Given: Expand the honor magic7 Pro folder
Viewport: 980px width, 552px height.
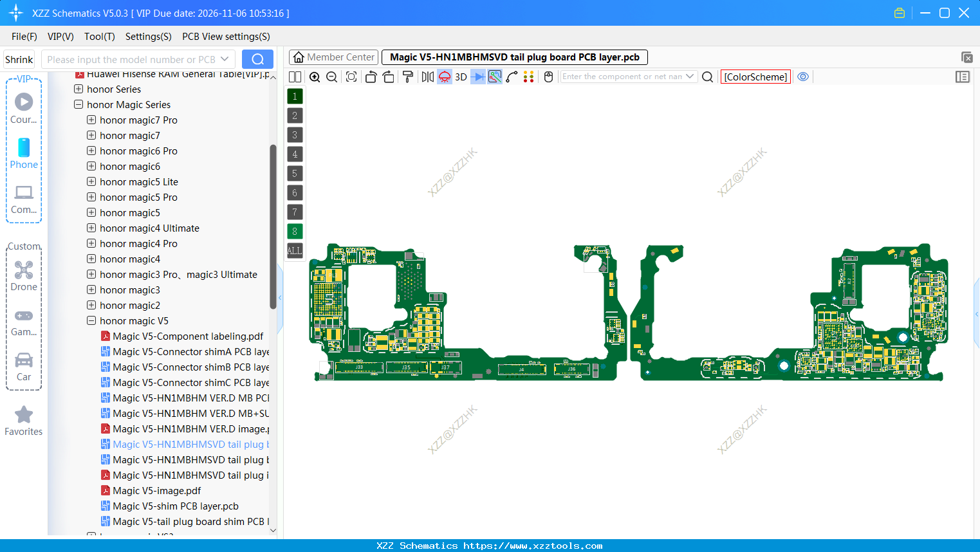Looking at the screenshot, I should coord(91,120).
